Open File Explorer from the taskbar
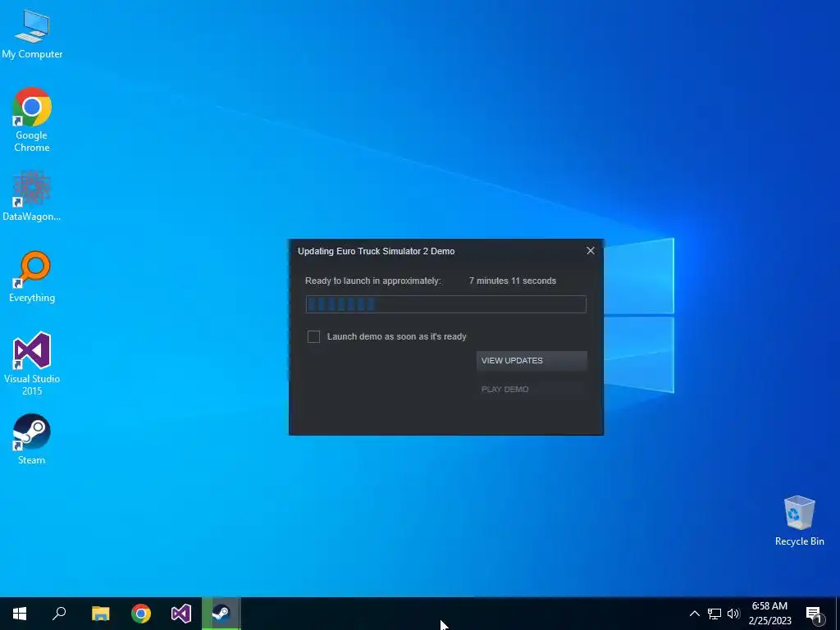Viewport: 840px width, 630px height. pos(100,614)
